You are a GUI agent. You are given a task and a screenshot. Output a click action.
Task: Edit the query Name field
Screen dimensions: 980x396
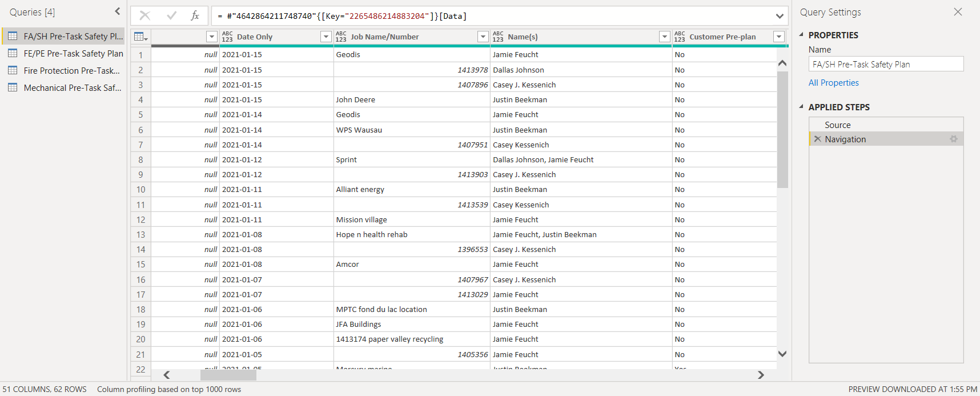coord(886,64)
